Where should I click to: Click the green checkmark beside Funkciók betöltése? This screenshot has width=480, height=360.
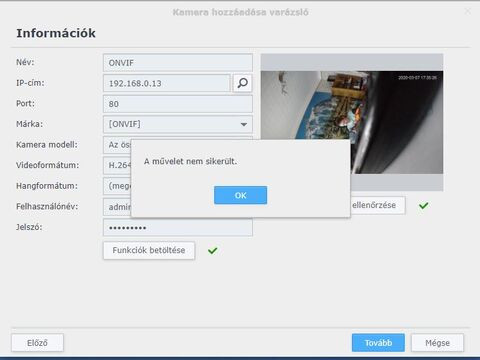(x=213, y=250)
